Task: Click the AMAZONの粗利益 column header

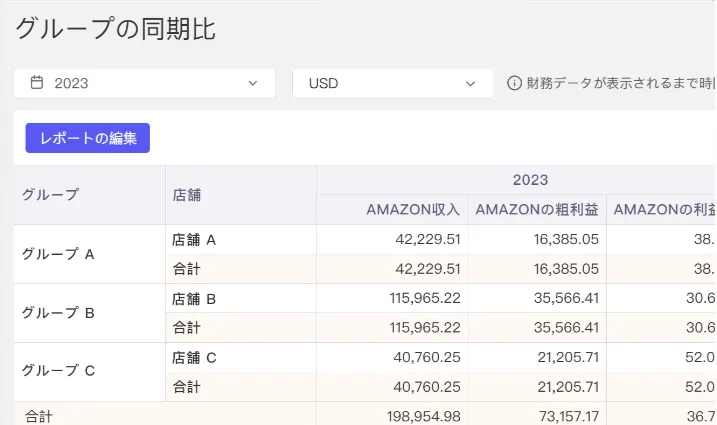Action: [537, 210]
